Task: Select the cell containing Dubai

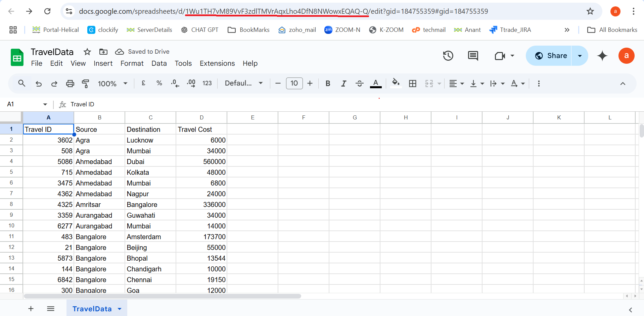Action: (150, 162)
